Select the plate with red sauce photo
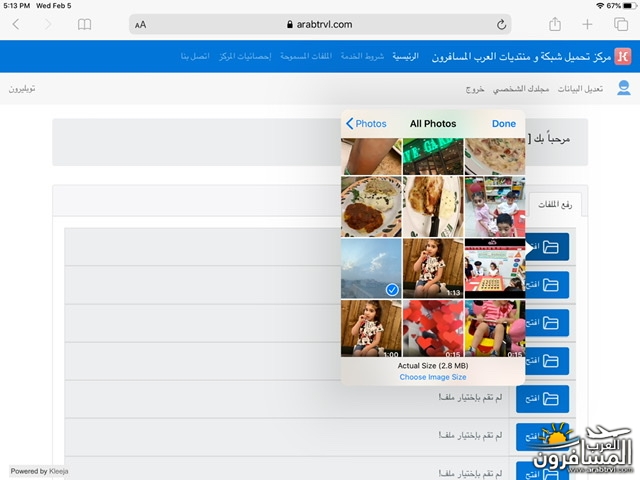Screen dimensions: 640x480 coord(371,207)
